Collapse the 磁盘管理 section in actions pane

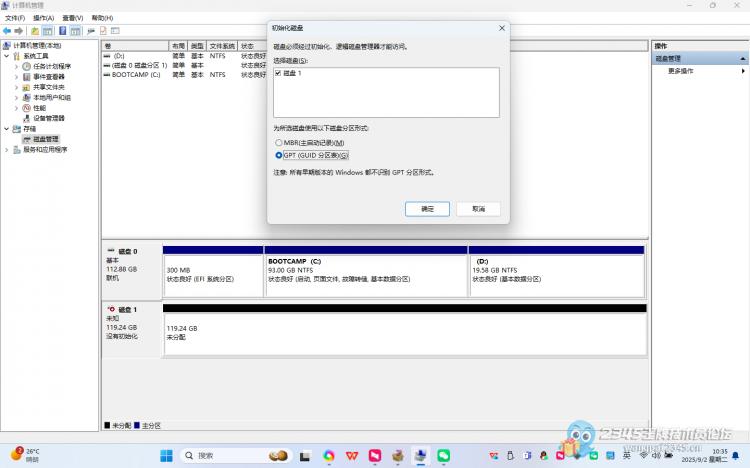point(743,58)
